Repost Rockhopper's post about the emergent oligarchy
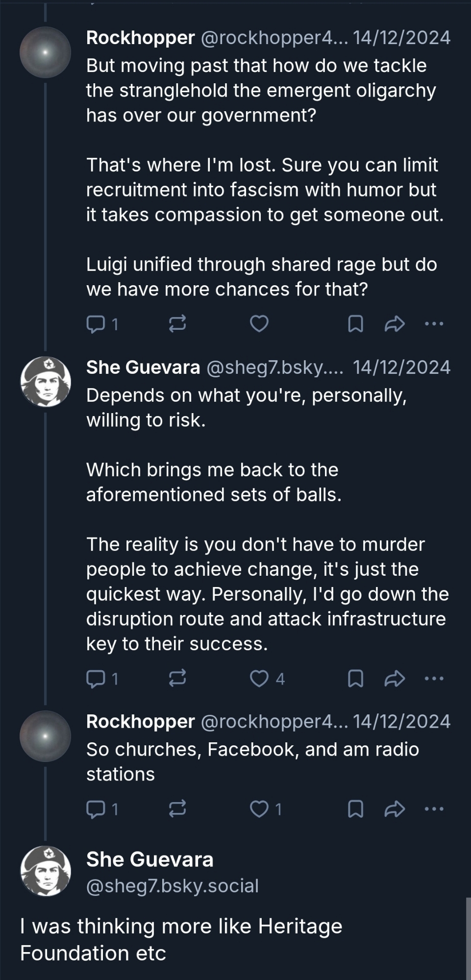Viewport: 471px width, 980px height. coord(177,324)
